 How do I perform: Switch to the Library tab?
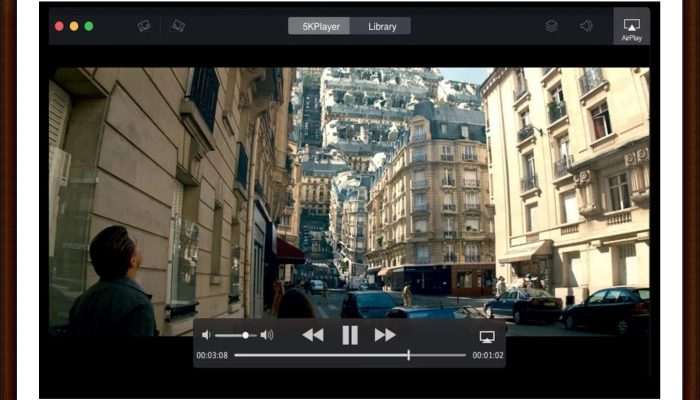[x=382, y=26]
